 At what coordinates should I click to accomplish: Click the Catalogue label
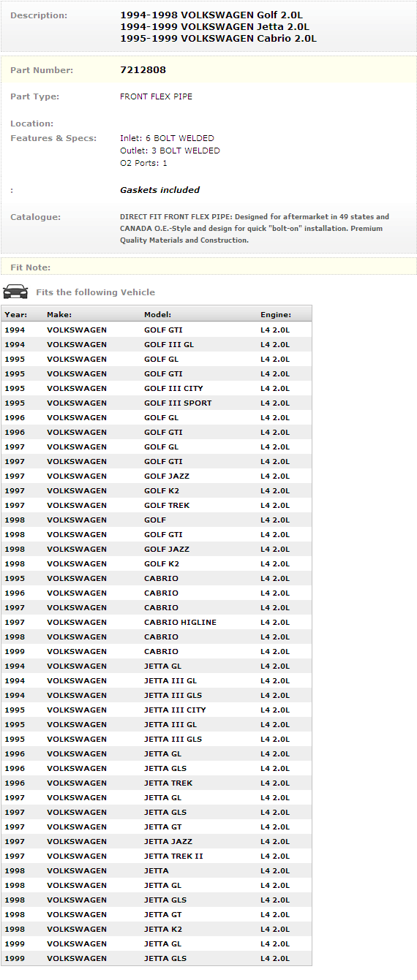click(x=35, y=217)
